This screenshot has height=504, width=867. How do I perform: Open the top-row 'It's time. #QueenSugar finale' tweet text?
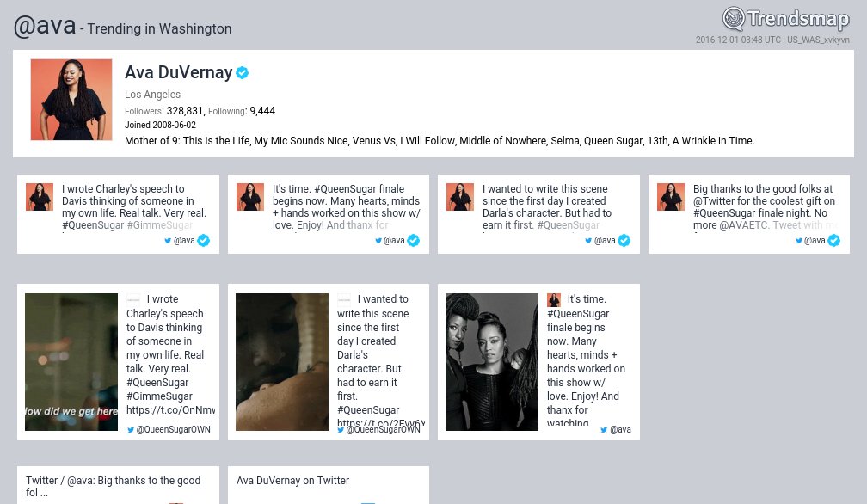(346, 207)
